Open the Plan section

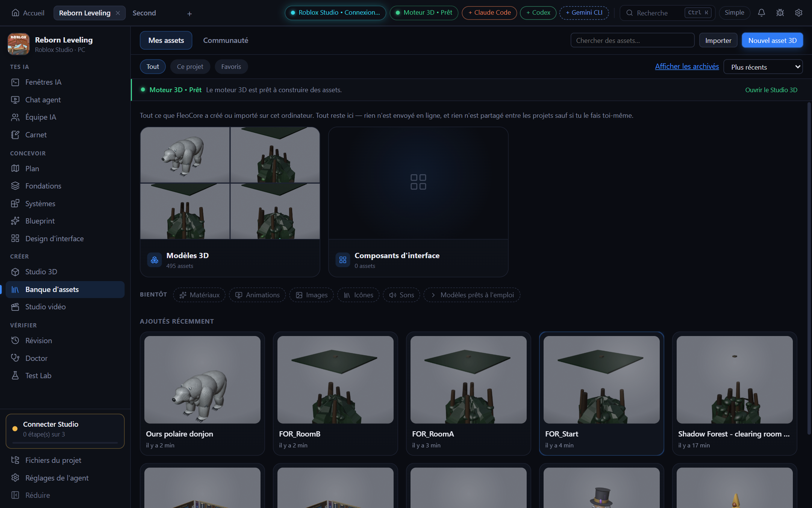[65, 169]
